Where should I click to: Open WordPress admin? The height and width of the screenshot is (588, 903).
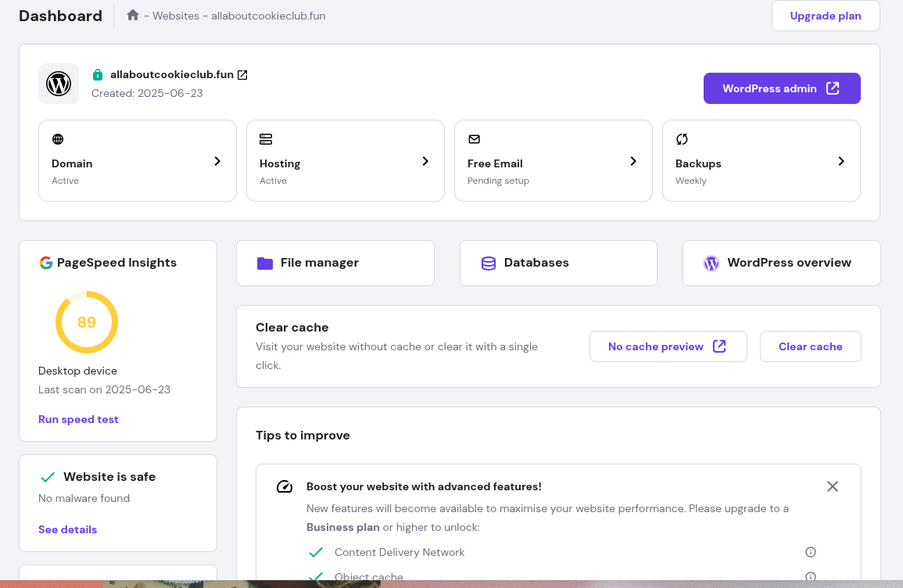click(782, 88)
